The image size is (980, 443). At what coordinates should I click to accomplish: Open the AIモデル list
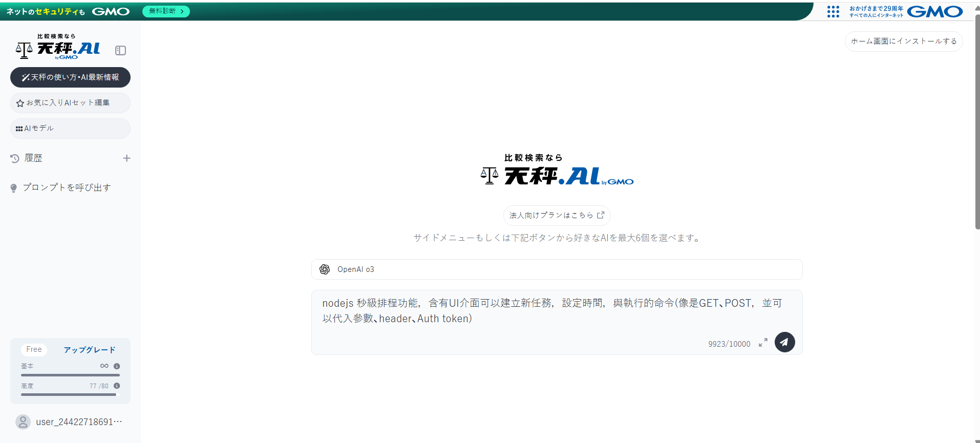70,129
